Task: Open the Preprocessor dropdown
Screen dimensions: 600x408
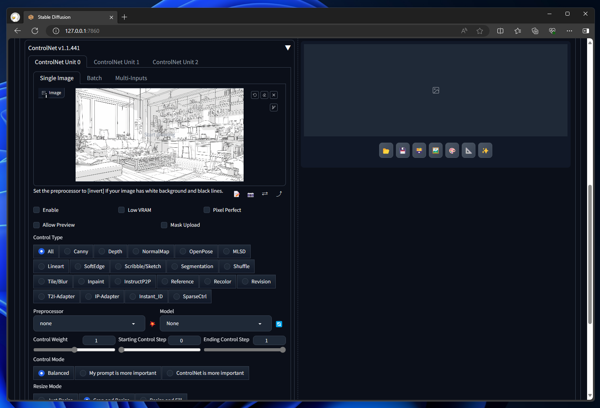Action: click(x=89, y=324)
